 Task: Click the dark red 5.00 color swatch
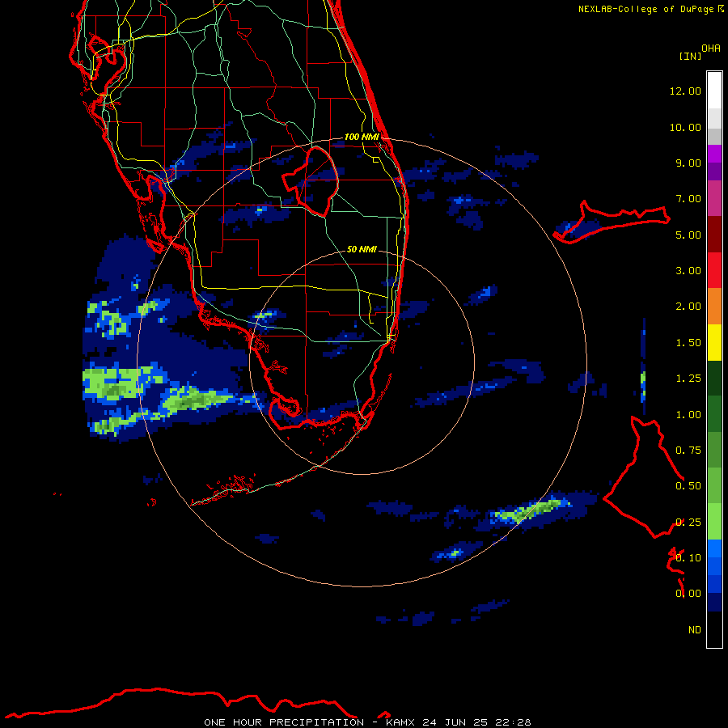pos(714,235)
